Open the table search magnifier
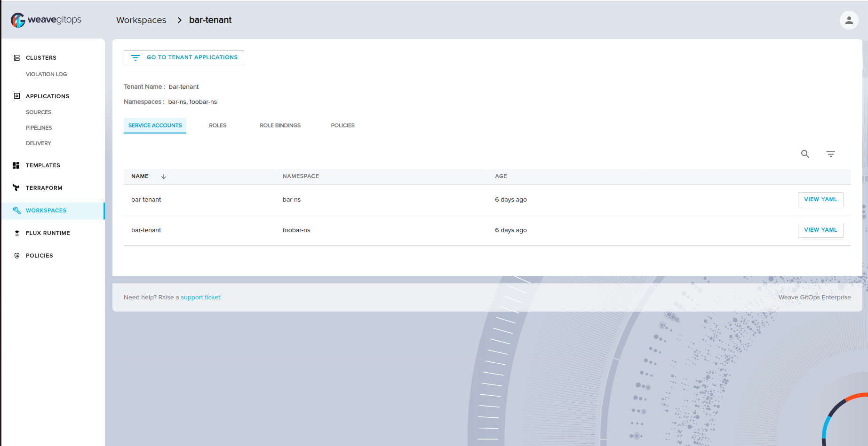The image size is (868, 446). point(805,154)
